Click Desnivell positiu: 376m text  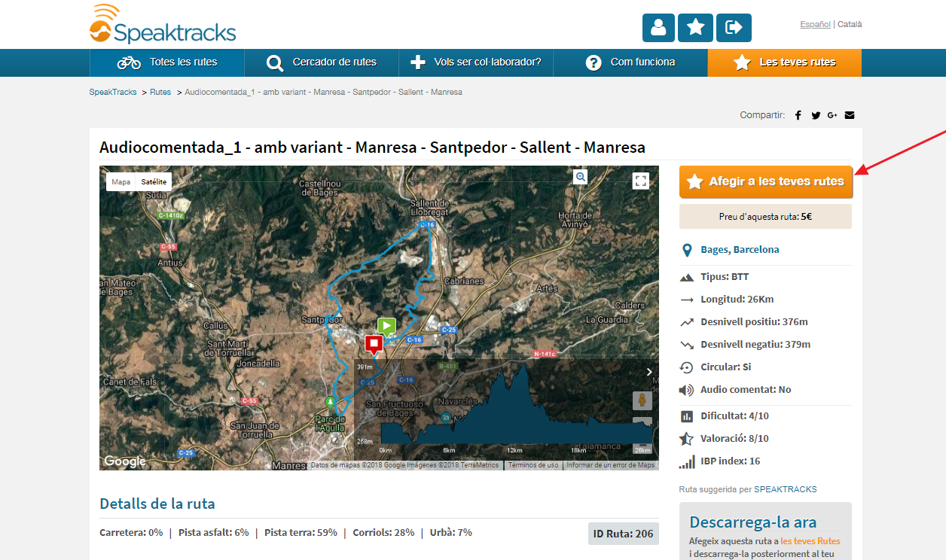coord(754,322)
